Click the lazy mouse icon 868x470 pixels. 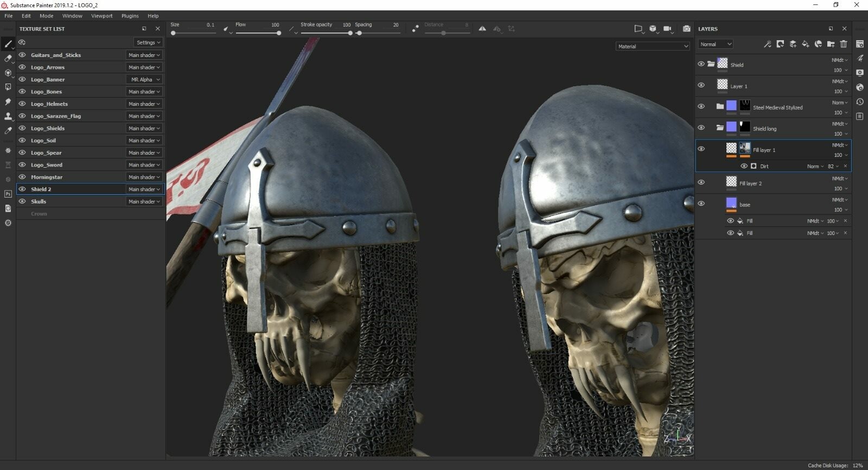click(x=415, y=29)
